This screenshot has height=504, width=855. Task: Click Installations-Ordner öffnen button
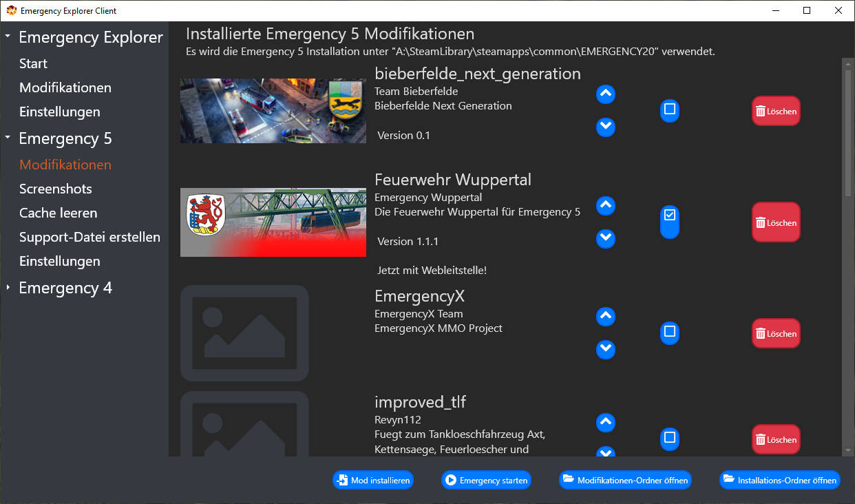[x=780, y=480]
